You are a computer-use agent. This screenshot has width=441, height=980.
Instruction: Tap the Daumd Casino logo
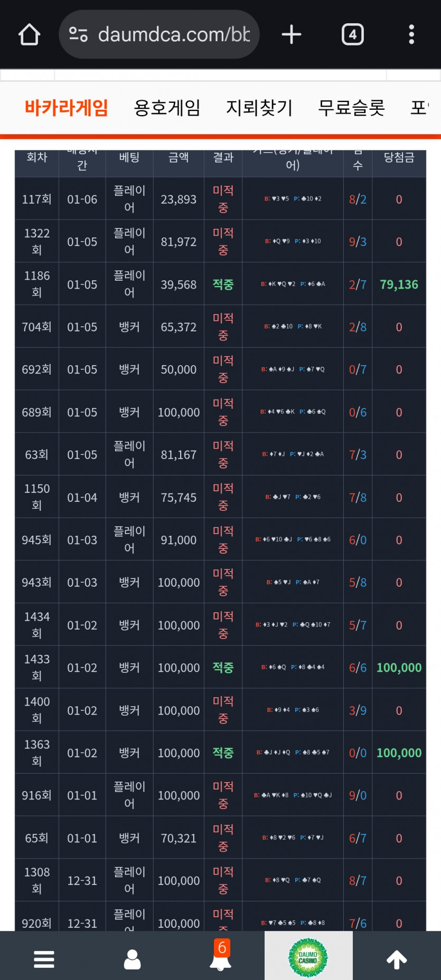pos(308,957)
